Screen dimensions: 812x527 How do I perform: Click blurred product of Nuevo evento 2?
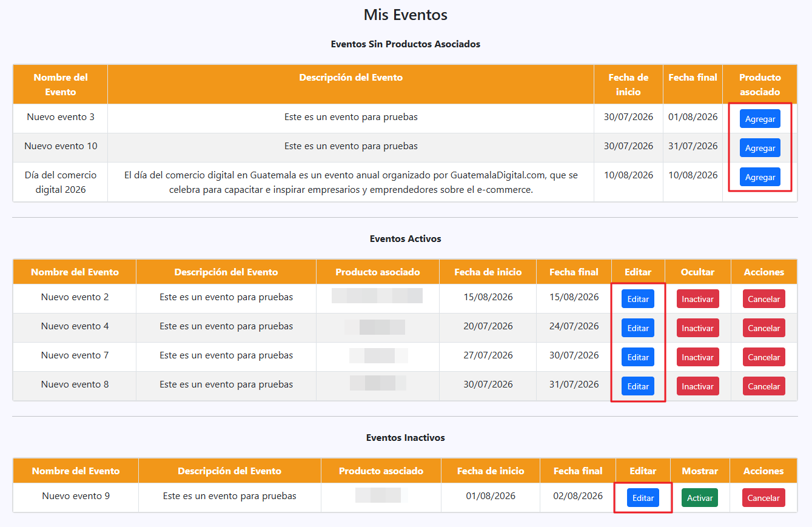(377, 296)
